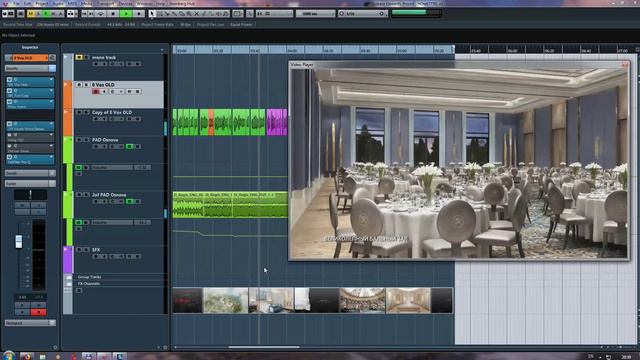Open the File menu

click(x=16, y=3)
